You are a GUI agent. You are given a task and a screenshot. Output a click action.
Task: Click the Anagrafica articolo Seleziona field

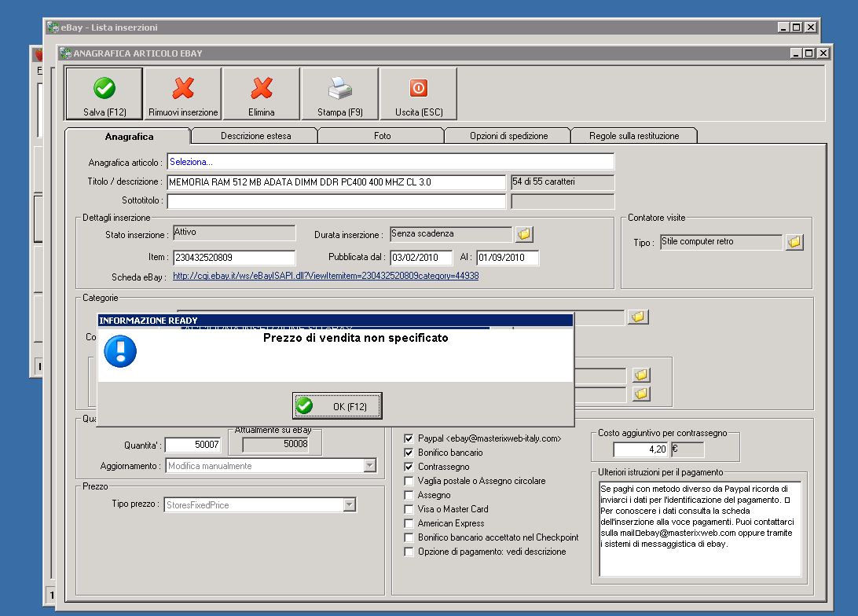(x=390, y=162)
